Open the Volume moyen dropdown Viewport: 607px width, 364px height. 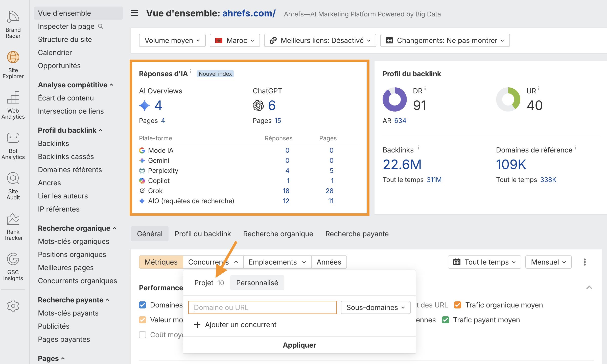[x=172, y=40]
